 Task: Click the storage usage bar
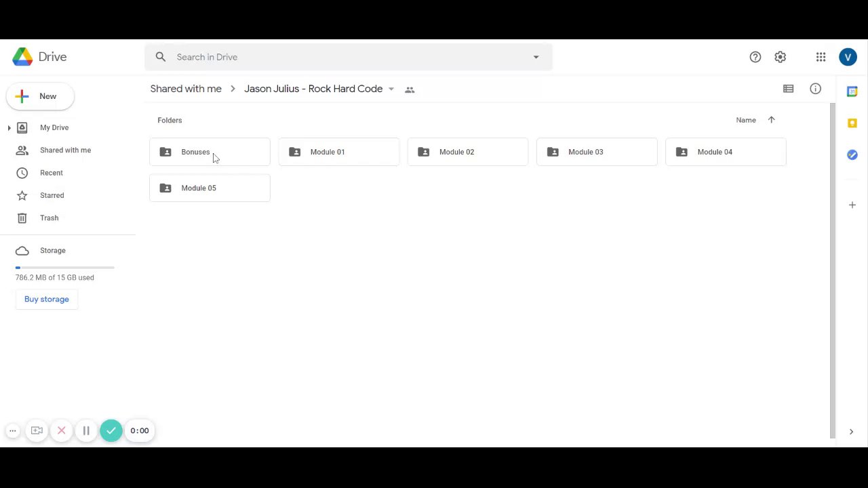coord(65,268)
